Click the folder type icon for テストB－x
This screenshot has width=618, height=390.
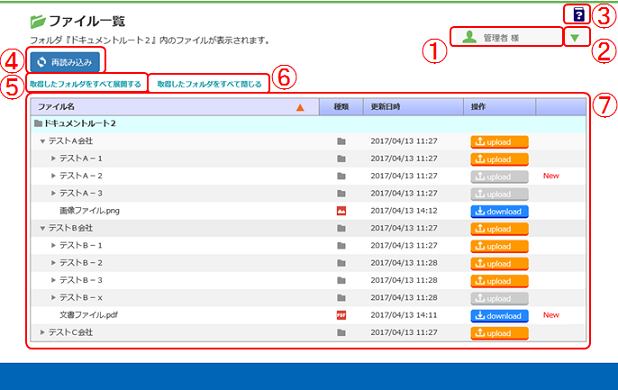pyautogui.click(x=341, y=298)
